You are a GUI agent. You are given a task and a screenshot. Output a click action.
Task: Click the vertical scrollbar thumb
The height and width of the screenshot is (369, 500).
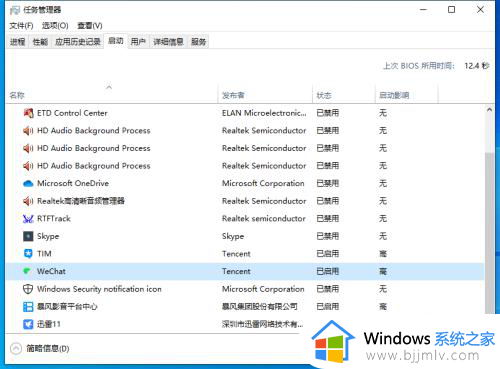click(489, 233)
